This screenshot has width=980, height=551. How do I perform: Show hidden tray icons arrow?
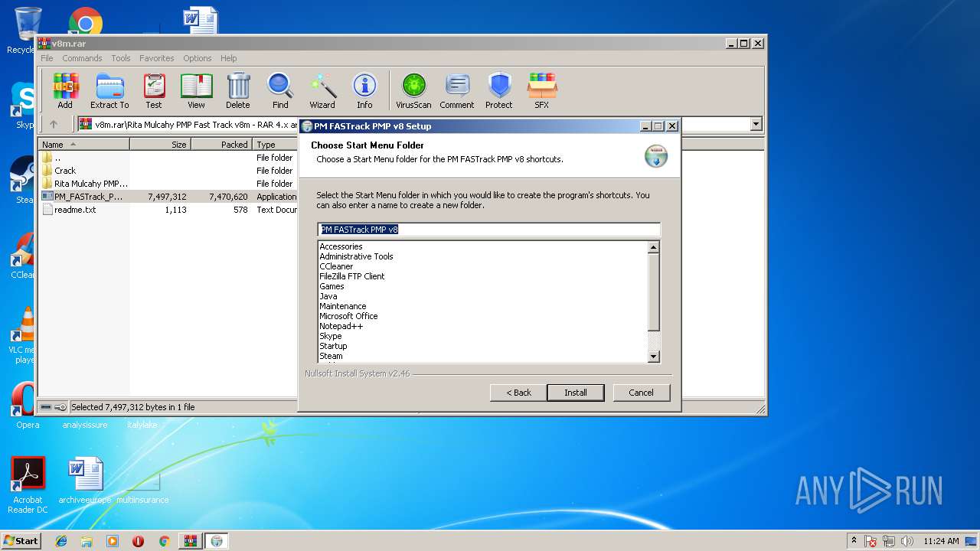coord(854,540)
